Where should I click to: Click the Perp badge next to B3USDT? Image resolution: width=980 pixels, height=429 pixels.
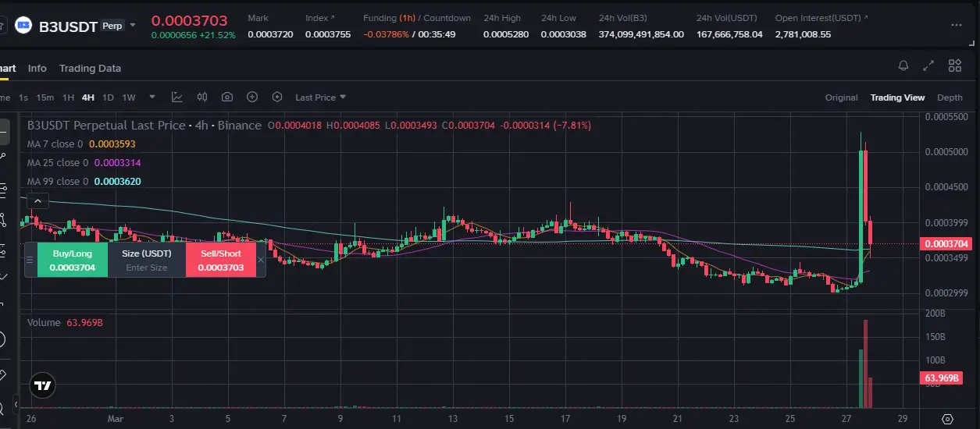[x=112, y=26]
